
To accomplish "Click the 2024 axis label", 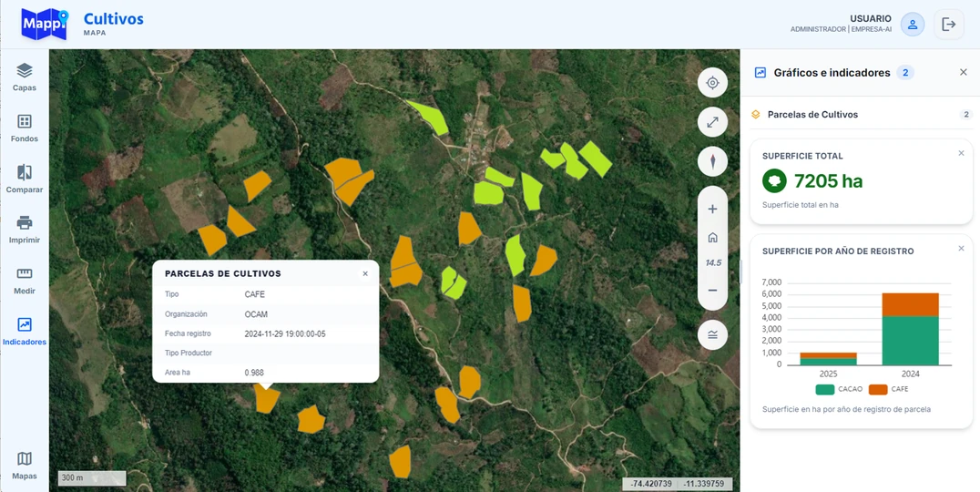I will pos(911,374).
